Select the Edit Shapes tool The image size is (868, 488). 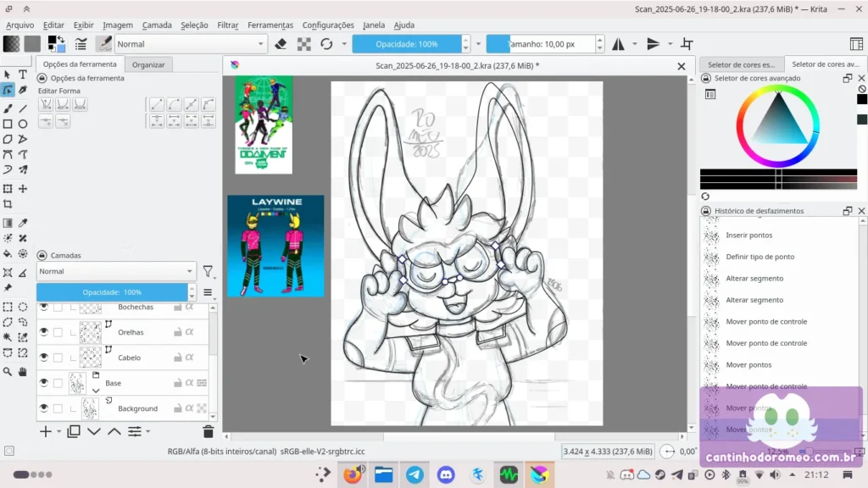pyautogui.click(x=8, y=90)
